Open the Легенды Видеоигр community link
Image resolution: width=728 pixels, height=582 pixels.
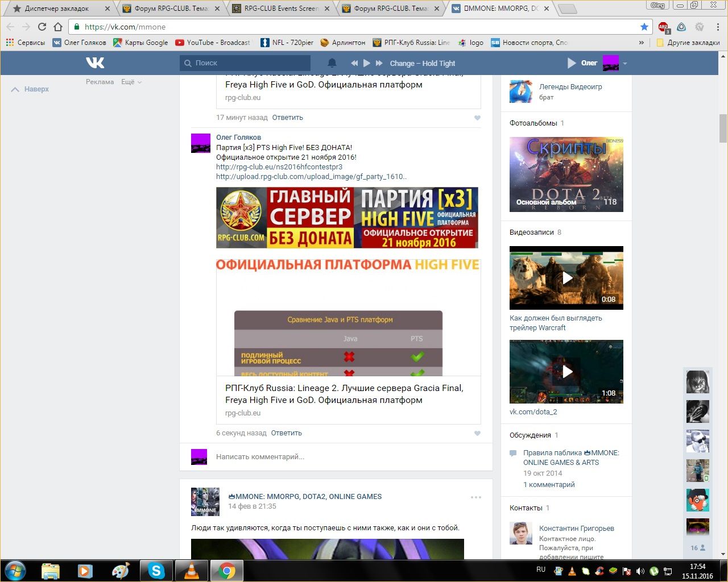click(570, 87)
